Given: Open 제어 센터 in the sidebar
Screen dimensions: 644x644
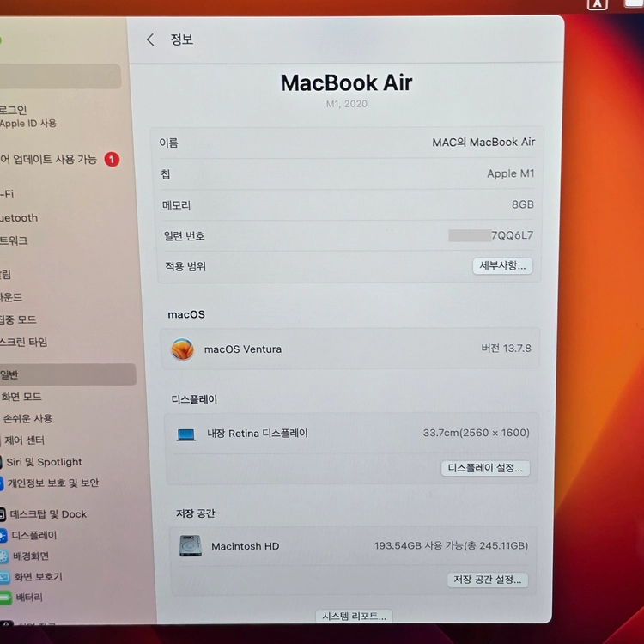Looking at the screenshot, I should pos(24,440).
